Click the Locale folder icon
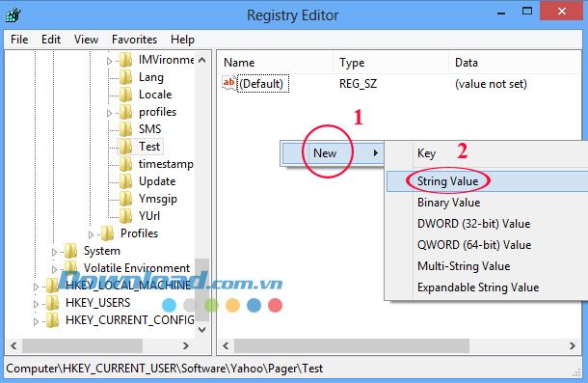 coord(125,95)
